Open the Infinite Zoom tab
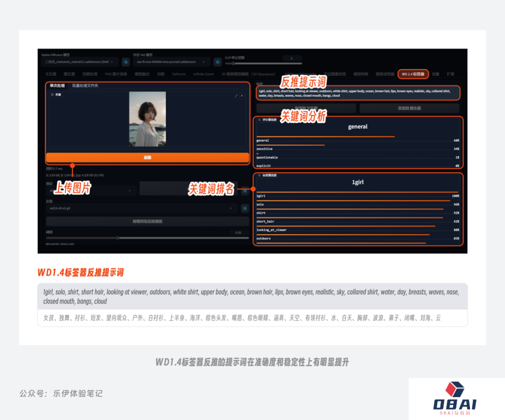Image resolution: width=505 pixels, height=420 pixels. 203,74
